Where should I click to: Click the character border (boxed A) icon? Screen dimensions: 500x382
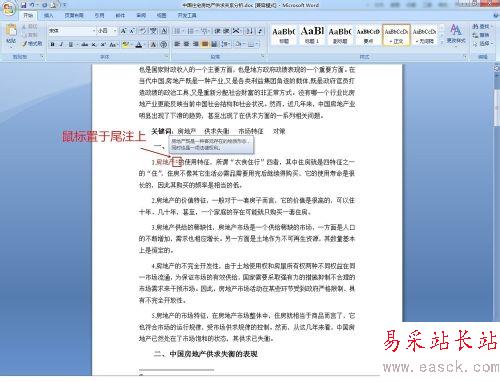click(164, 31)
